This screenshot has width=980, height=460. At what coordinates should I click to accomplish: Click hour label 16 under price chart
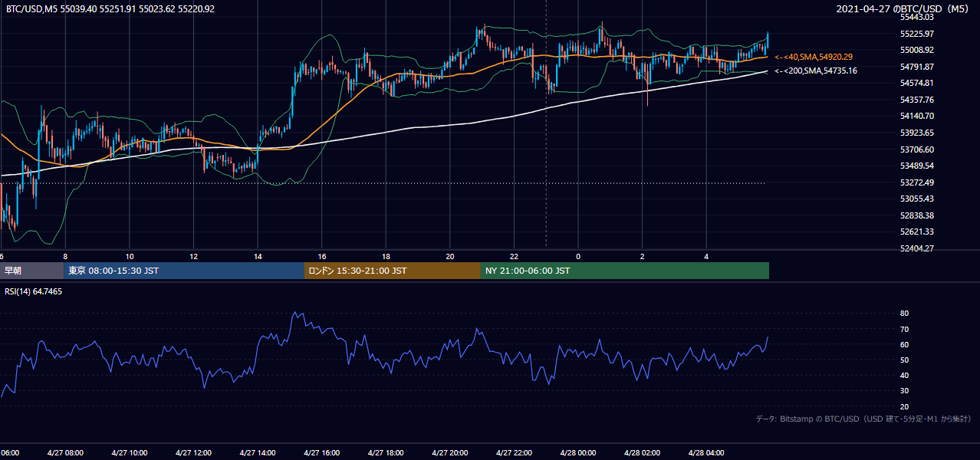[322, 256]
